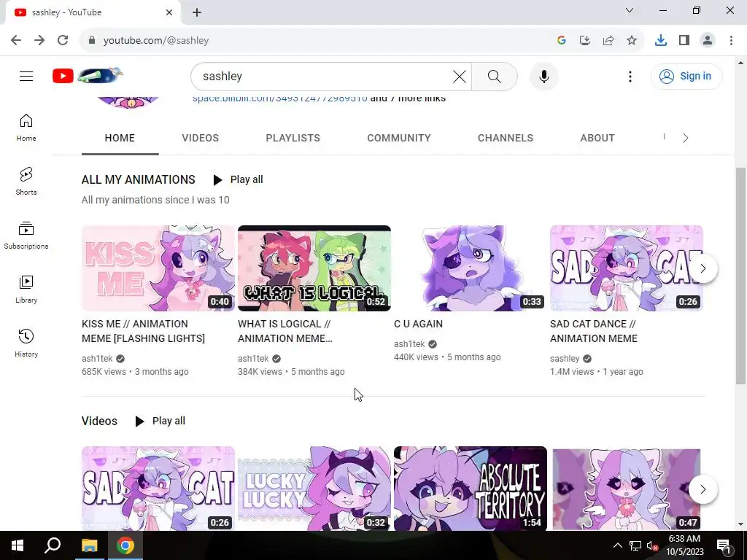This screenshot has height=560, width=747.
Task: Open the Chrome profile avatar
Action: tap(708, 41)
